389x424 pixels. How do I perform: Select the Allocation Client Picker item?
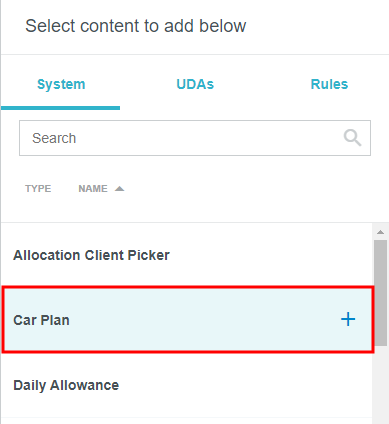pyautogui.click(x=187, y=255)
